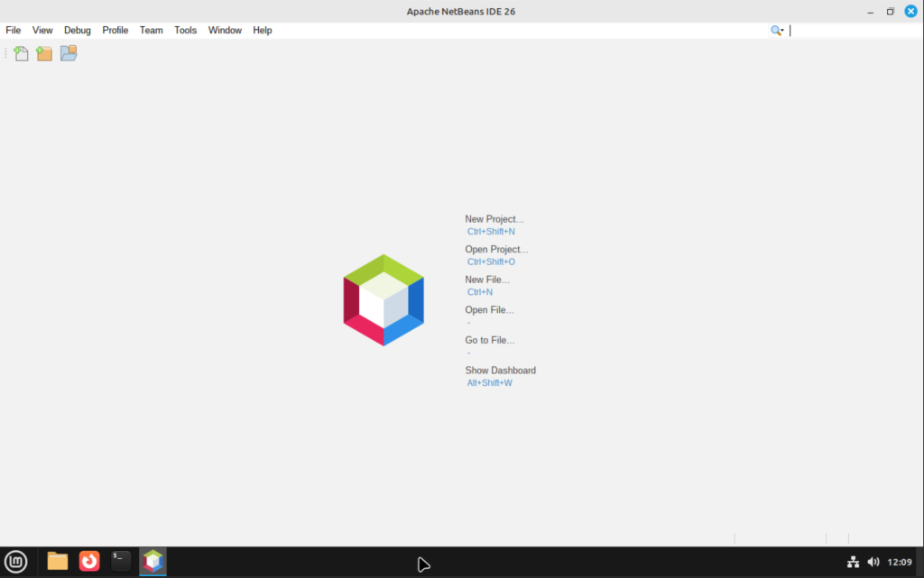
Task: Click the clock in the taskbar
Action: [900, 561]
